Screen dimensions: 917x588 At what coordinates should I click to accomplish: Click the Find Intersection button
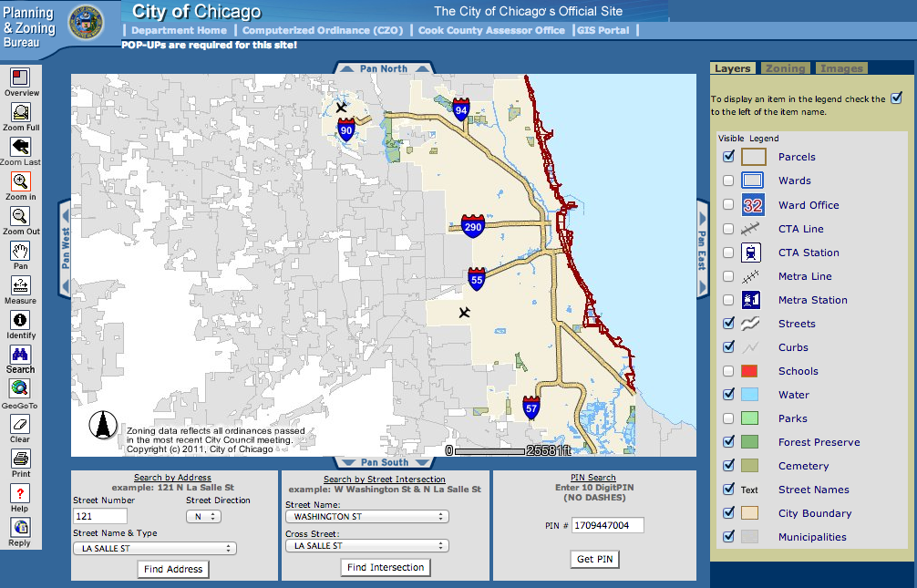click(386, 567)
